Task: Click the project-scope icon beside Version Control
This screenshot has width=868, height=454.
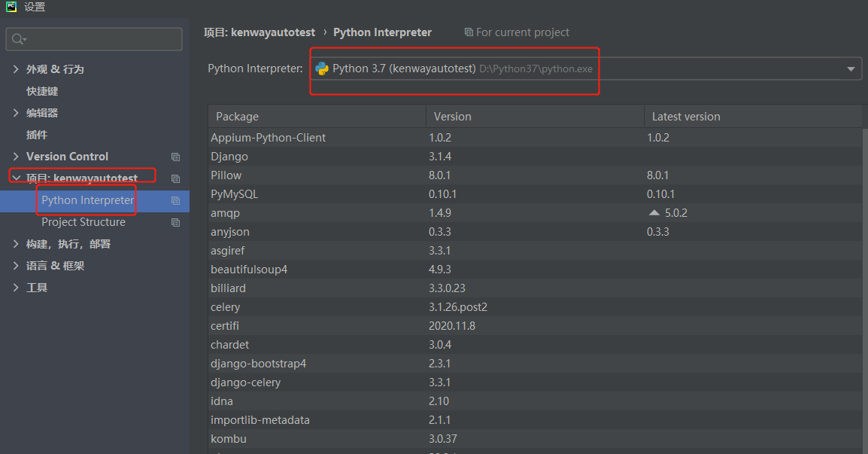Action: [175, 157]
